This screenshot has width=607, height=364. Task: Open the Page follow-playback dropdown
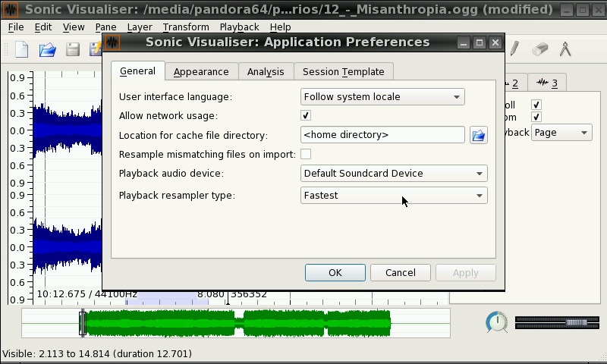point(561,133)
